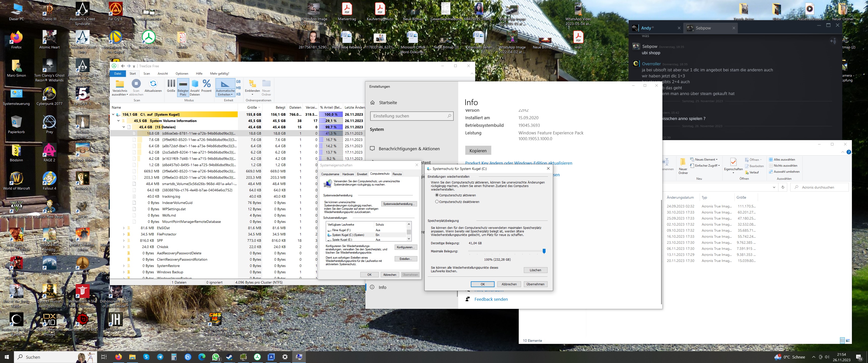This screenshot has height=363, width=868.
Task: Open Steam from the taskbar
Action: coord(229,357)
